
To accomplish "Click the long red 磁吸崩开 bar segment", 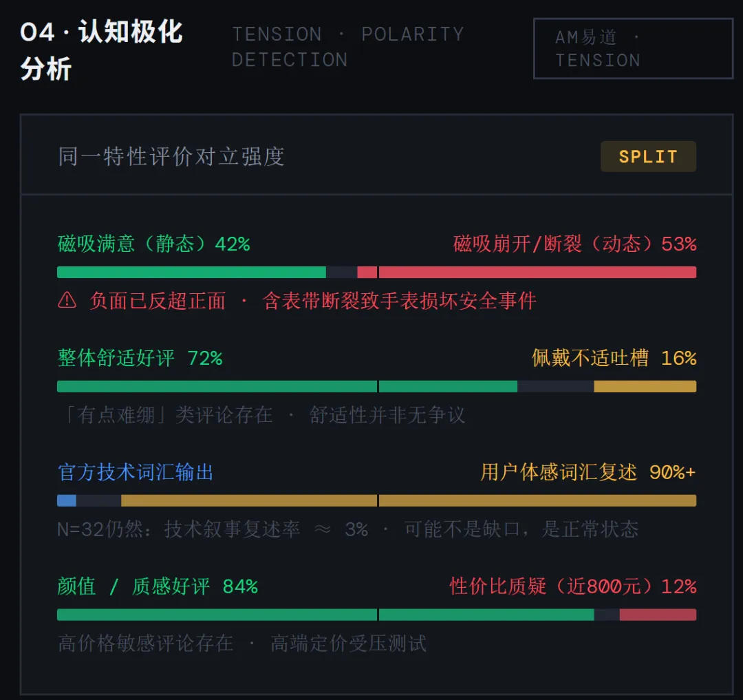I will (x=537, y=272).
